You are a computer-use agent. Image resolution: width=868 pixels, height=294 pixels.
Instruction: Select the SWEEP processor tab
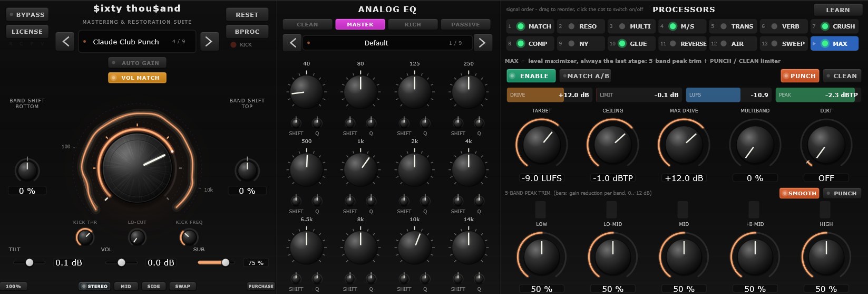784,44
